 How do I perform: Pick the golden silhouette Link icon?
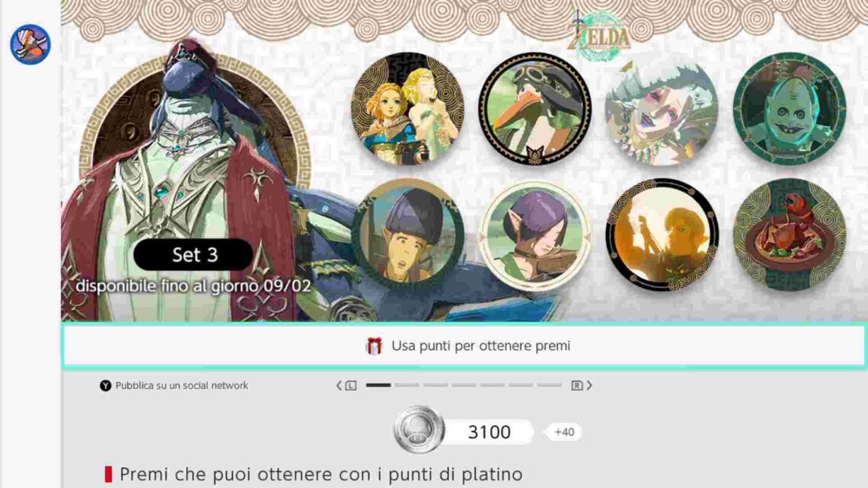(x=662, y=234)
